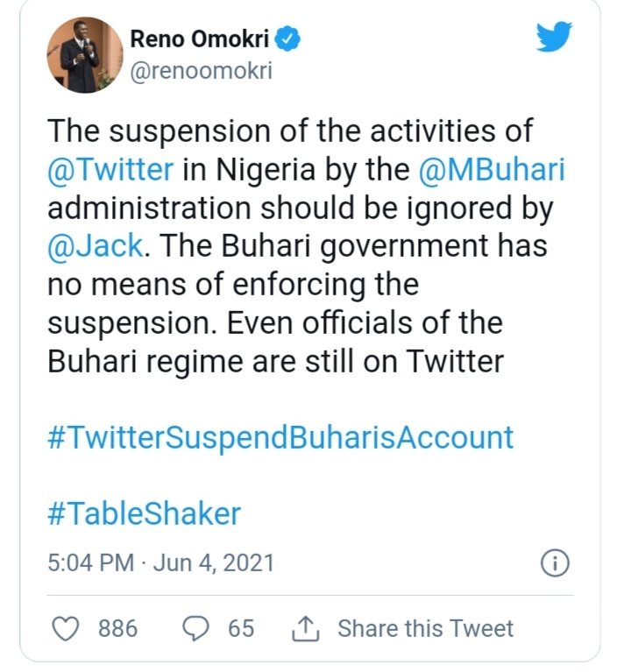The image size is (631, 672).
Task: Click the share upload arrow icon
Action: click(304, 628)
